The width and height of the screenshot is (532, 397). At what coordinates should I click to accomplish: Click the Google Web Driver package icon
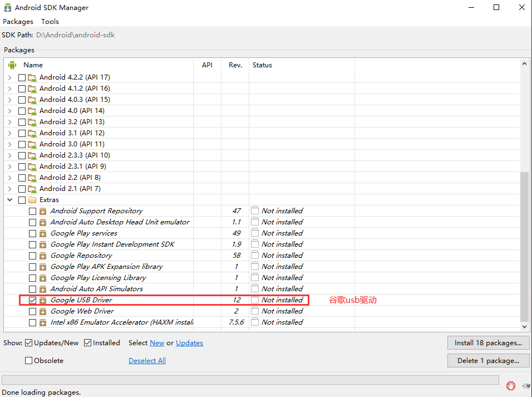coord(43,312)
